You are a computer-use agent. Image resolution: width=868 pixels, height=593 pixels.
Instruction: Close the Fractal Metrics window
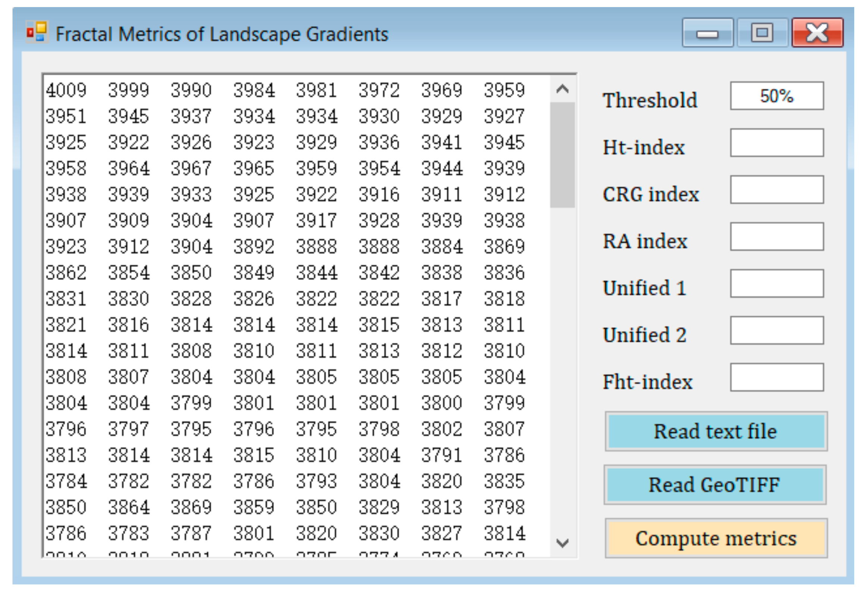[x=817, y=33]
